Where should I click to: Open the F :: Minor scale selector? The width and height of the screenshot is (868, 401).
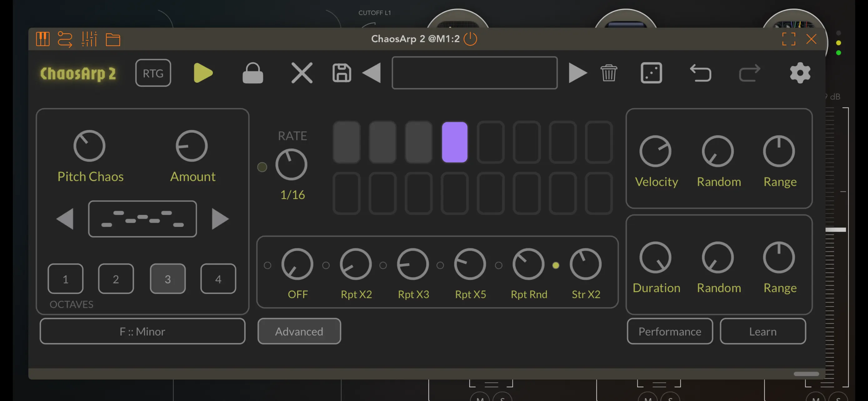[142, 331]
